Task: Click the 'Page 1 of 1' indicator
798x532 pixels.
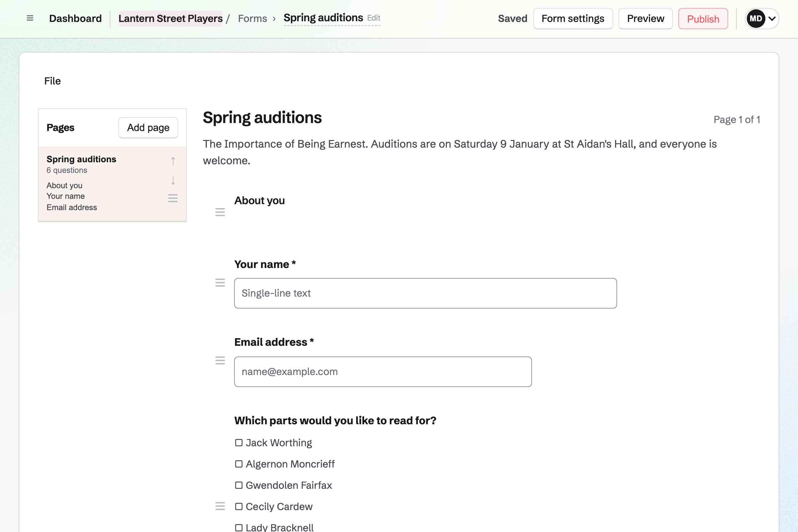Action: (x=737, y=120)
